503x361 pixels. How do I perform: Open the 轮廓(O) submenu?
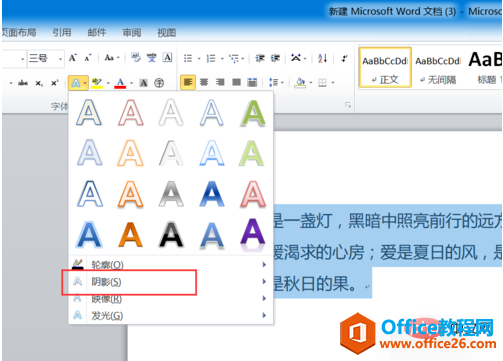click(171, 265)
